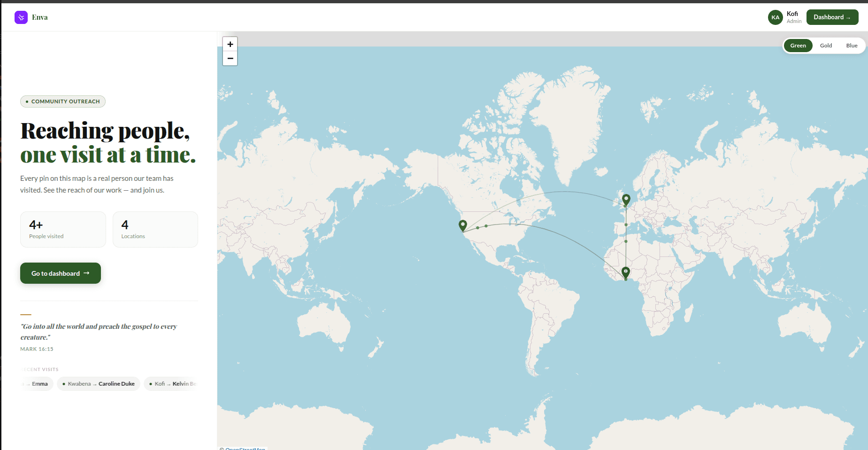Select the Kwabena to Caroline Duke visit chip
Screen dimensions: 868x450
pyautogui.click(x=98, y=384)
